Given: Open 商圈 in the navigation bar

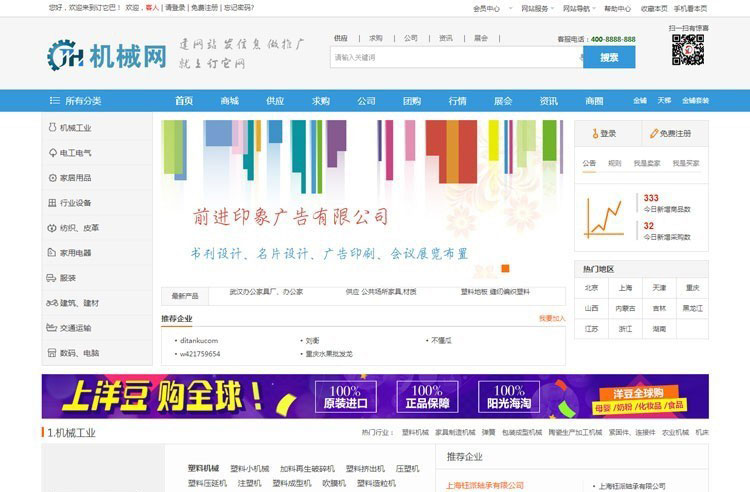Looking at the screenshot, I should (594, 100).
